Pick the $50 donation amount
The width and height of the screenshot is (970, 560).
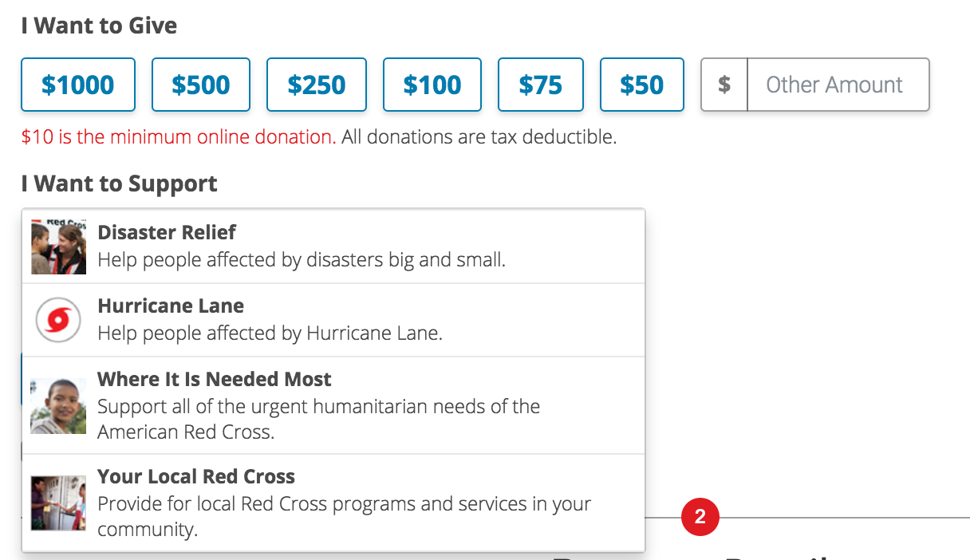(x=642, y=85)
